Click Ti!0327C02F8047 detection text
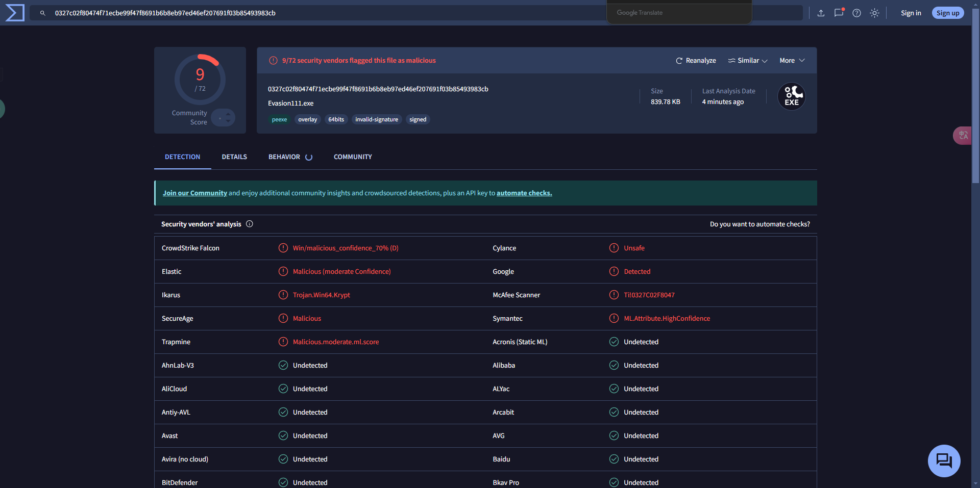Viewport: 980px width, 488px height. tap(649, 295)
